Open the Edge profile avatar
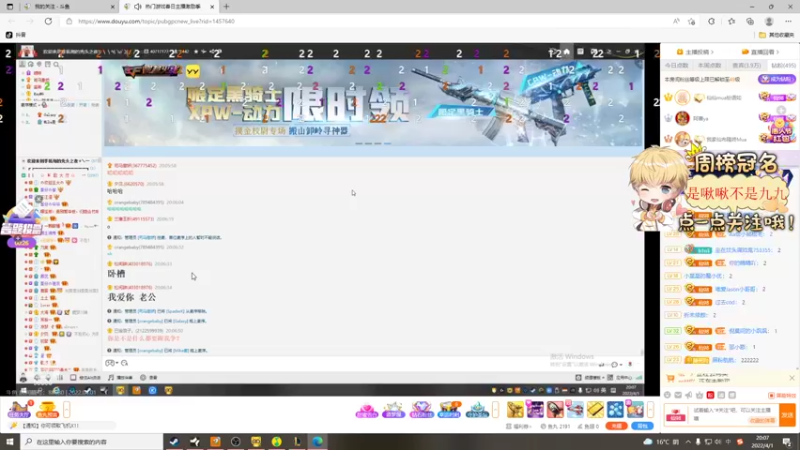The width and height of the screenshot is (800, 450). (769, 21)
